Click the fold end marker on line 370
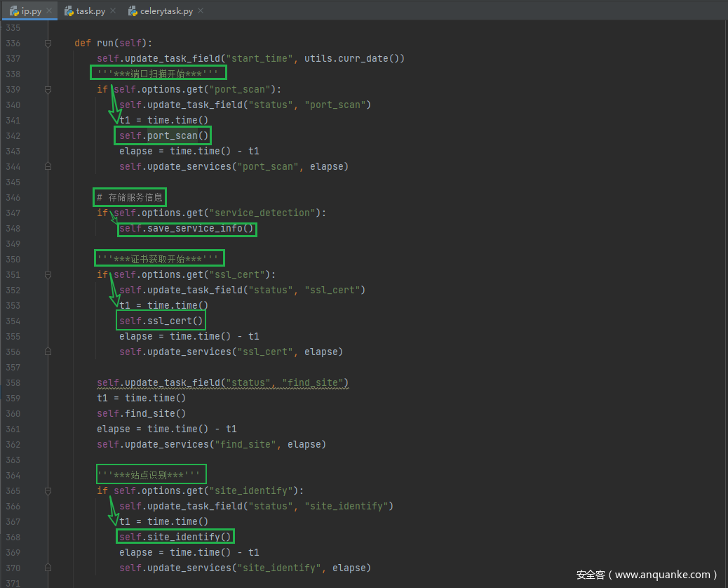 [x=48, y=568]
